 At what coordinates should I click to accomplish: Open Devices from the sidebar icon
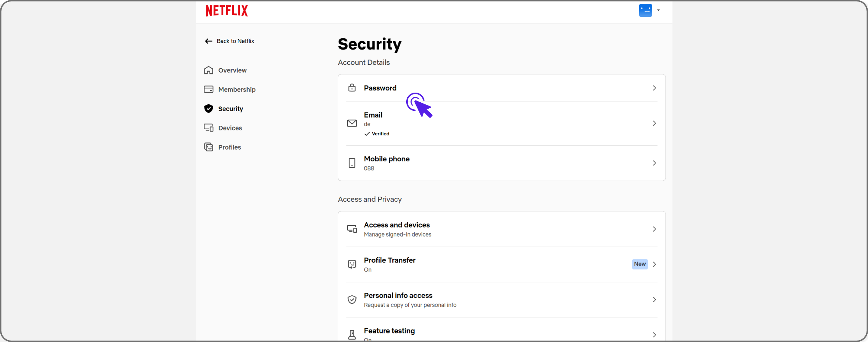click(x=208, y=128)
